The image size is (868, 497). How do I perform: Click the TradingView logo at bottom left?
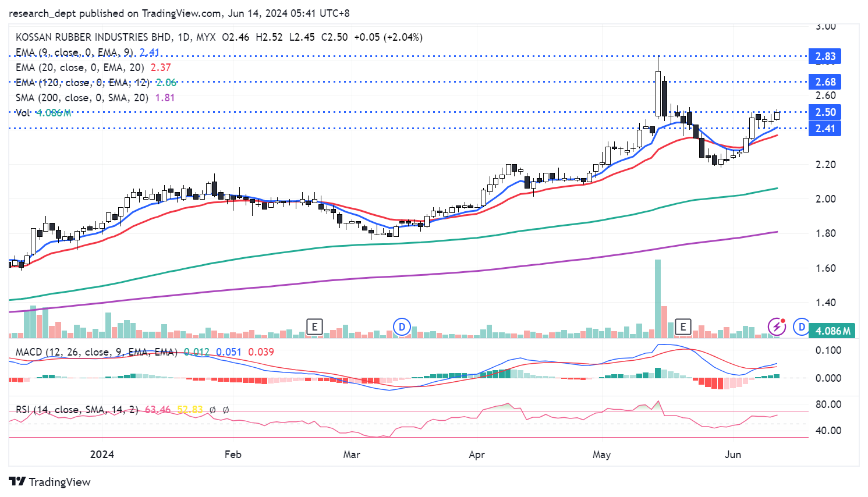pos(50,482)
